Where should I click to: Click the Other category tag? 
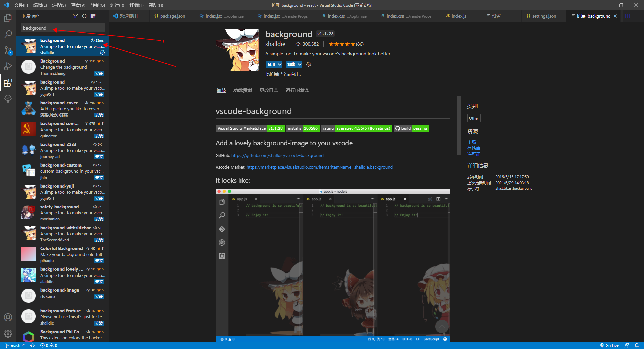(474, 118)
